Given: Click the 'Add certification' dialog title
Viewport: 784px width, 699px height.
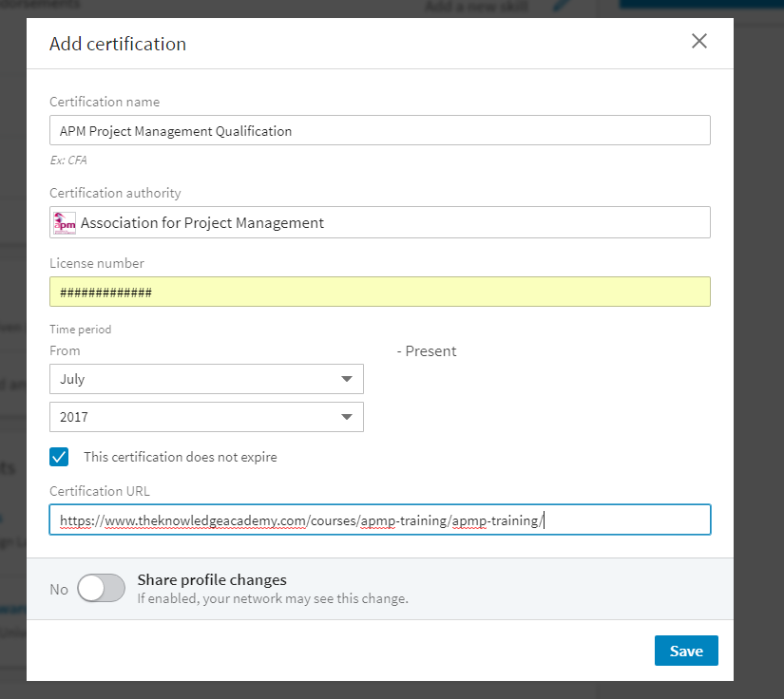Looking at the screenshot, I should pos(118,44).
